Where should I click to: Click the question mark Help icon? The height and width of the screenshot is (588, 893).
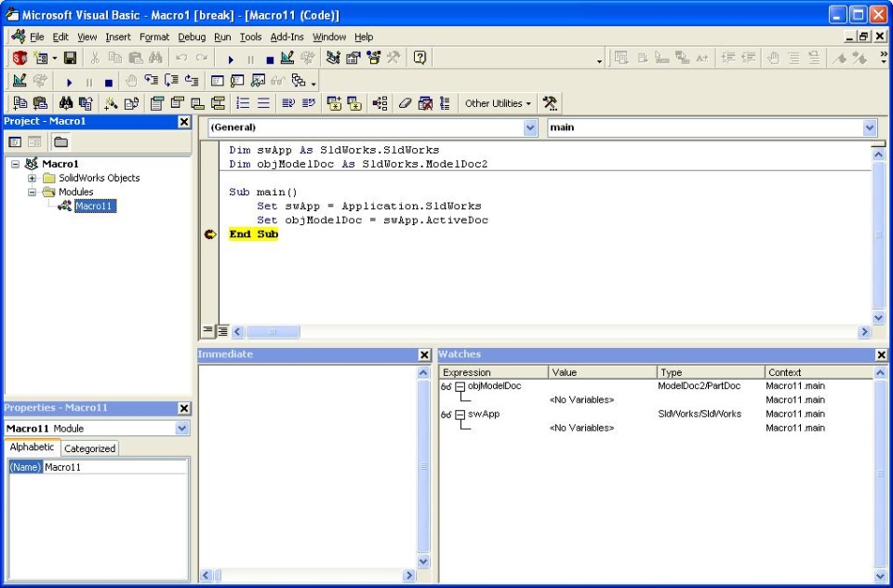coord(420,58)
